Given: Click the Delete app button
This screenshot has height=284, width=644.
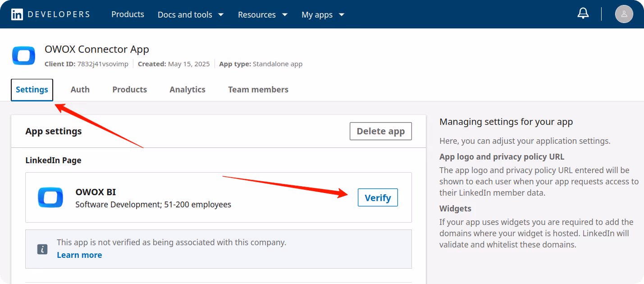Looking at the screenshot, I should tap(380, 131).
